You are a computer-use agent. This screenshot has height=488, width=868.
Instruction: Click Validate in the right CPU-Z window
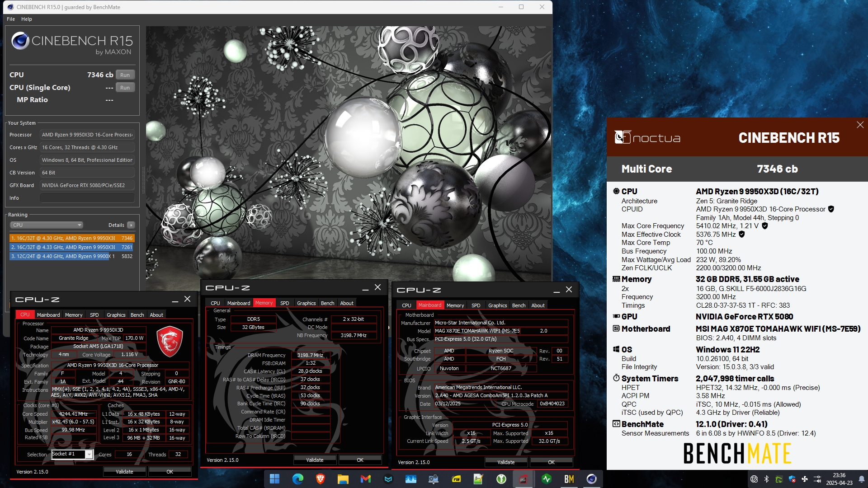point(506,462)
